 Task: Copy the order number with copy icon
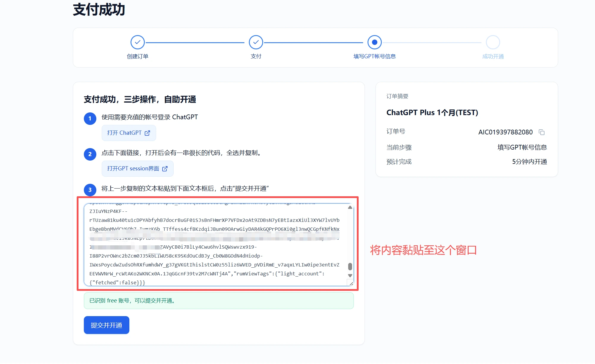pyautogui.click(x=542, y=132)
